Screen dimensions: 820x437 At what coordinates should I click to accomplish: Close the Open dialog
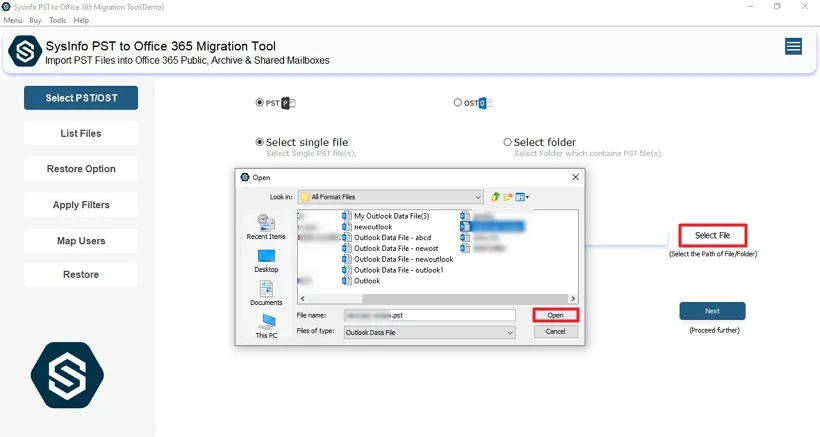coord(575,177)
